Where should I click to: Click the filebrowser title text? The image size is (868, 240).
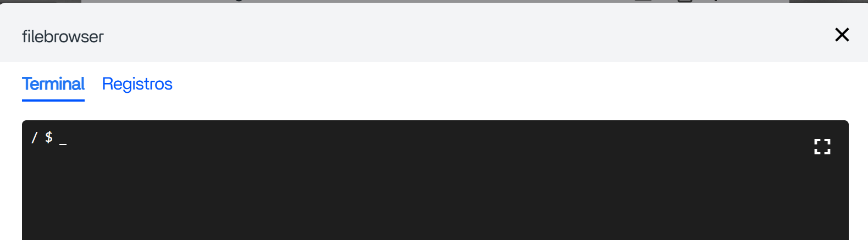pyautogui.click(x=63, y=37)
